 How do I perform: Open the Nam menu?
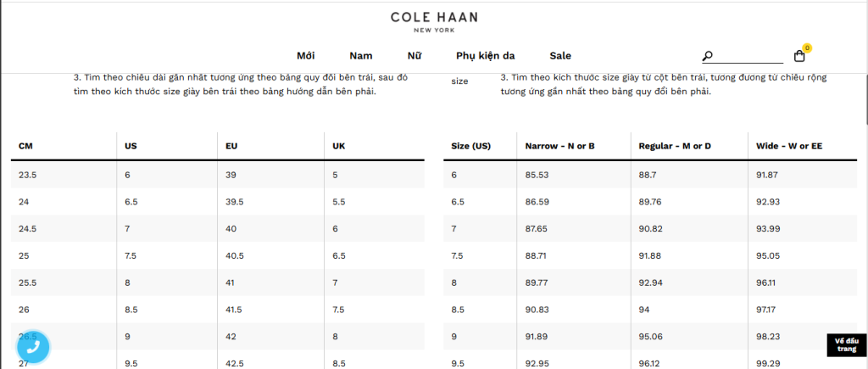click(x=361, y=55)
